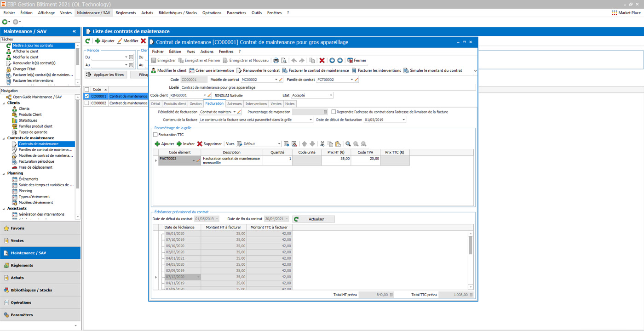Open print preview icon in contract toolbar
This screenshot has width=644, height=331.
[x=284, y=61]
